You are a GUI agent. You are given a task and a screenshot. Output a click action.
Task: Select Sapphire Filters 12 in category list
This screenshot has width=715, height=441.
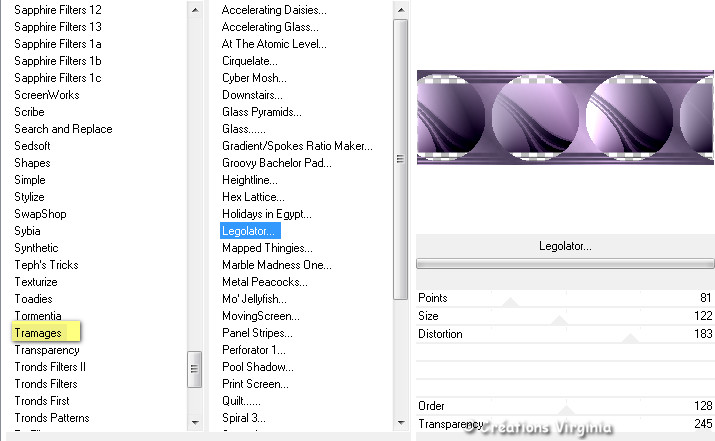point(58,10)
